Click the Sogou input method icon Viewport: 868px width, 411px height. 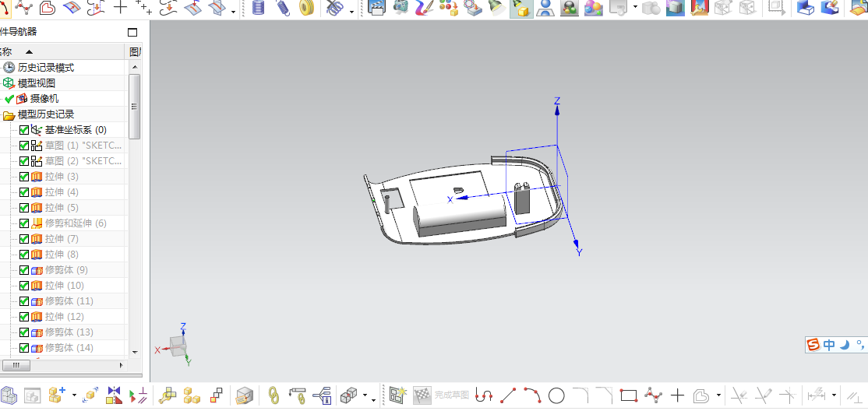click(813, 345)
